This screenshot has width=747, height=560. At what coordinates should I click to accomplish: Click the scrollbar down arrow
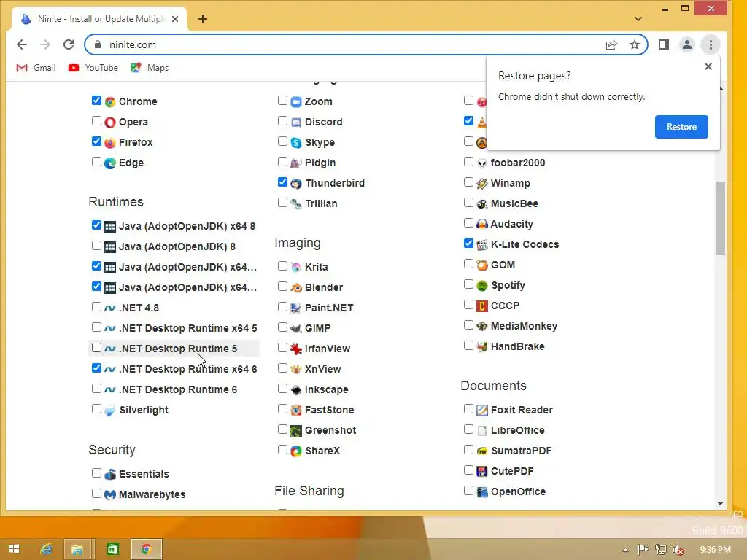720,504
